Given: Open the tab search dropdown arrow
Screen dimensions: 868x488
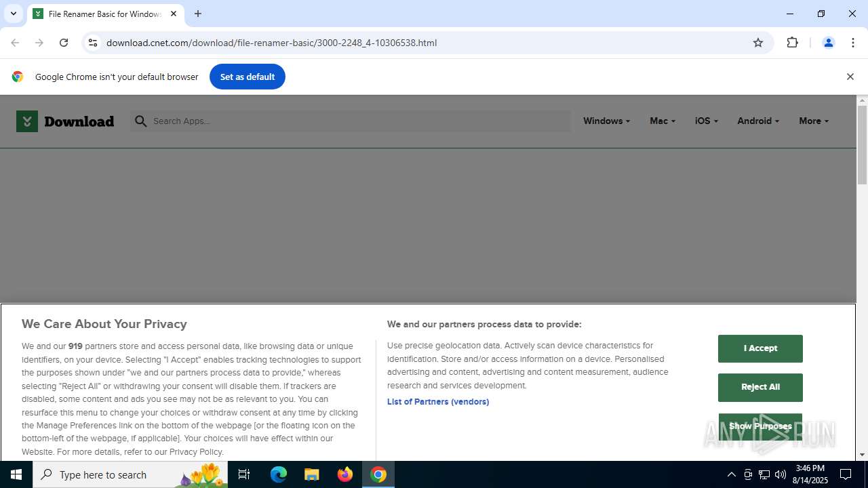Looking at the screenshot, I should click(13, 14).
